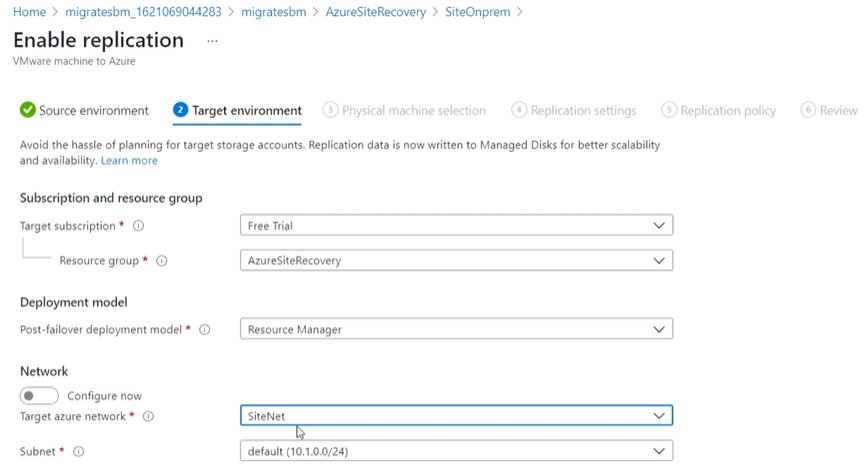Go to the Replication policy tab

[719, 111]
